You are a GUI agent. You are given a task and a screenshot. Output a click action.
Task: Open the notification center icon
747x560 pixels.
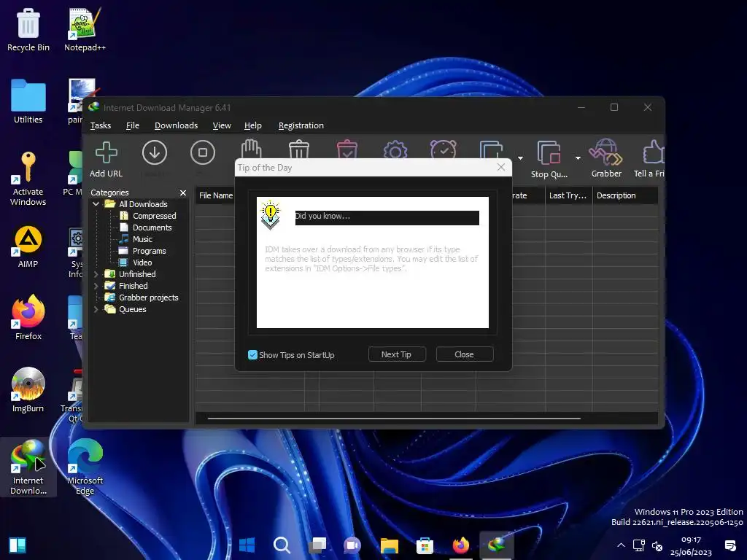coord(729,545)
